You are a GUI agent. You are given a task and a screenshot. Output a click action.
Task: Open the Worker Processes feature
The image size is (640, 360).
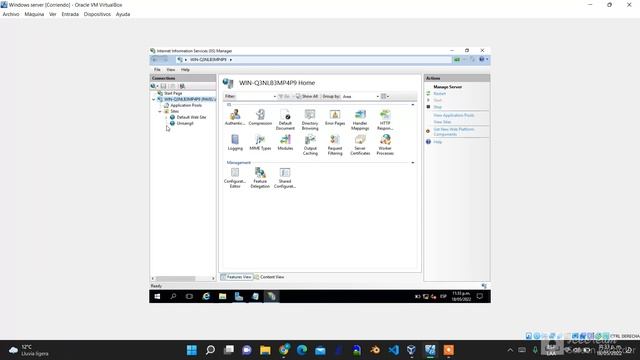click(x=385, y=144)
